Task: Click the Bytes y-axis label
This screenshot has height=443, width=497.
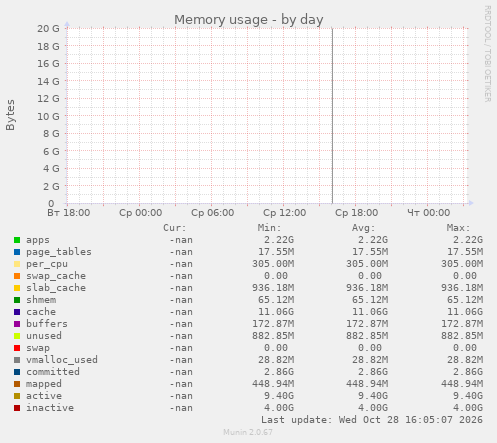Action: coord(10,115)
